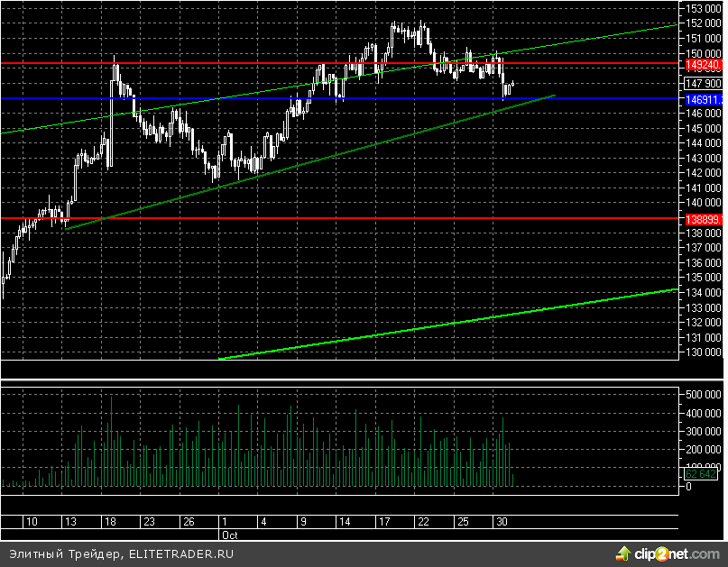Click date 30 on the time axis

coord(502,522)
